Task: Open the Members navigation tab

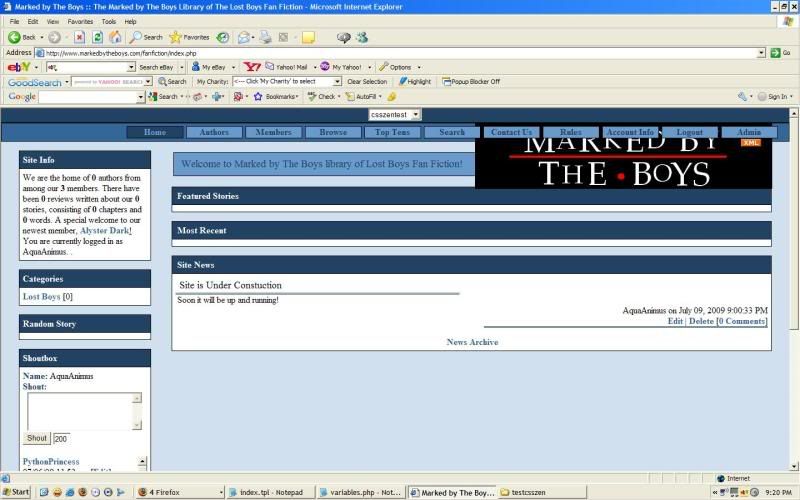Action: (273, 132)
